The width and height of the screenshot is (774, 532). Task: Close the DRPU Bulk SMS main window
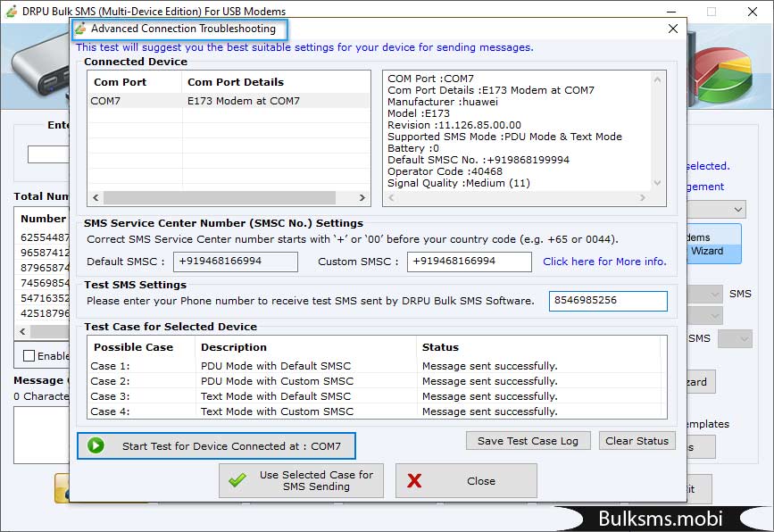pos(753,12)
